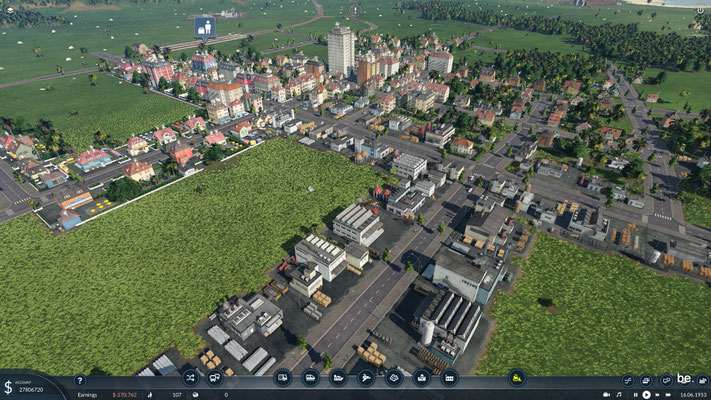Open the map layers menu icon
Image resolution: width=711 pixels, height=400 pixels.
(x=10, y=10)
